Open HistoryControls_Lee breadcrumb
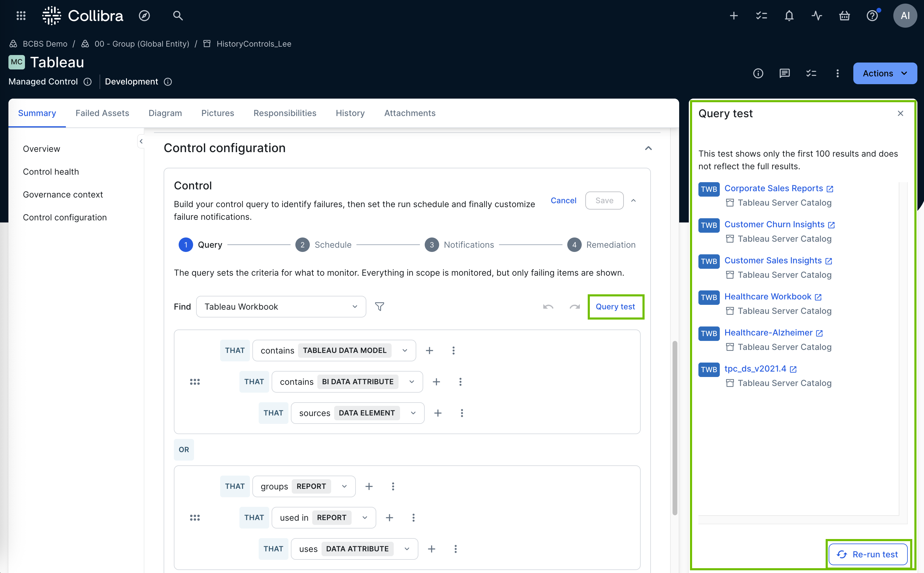924x573 pixels. point(254,44)
